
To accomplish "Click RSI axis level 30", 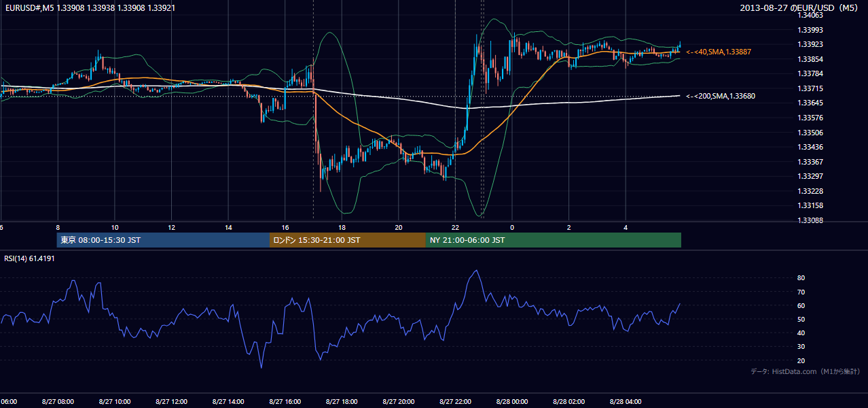I will pos(801,347).
